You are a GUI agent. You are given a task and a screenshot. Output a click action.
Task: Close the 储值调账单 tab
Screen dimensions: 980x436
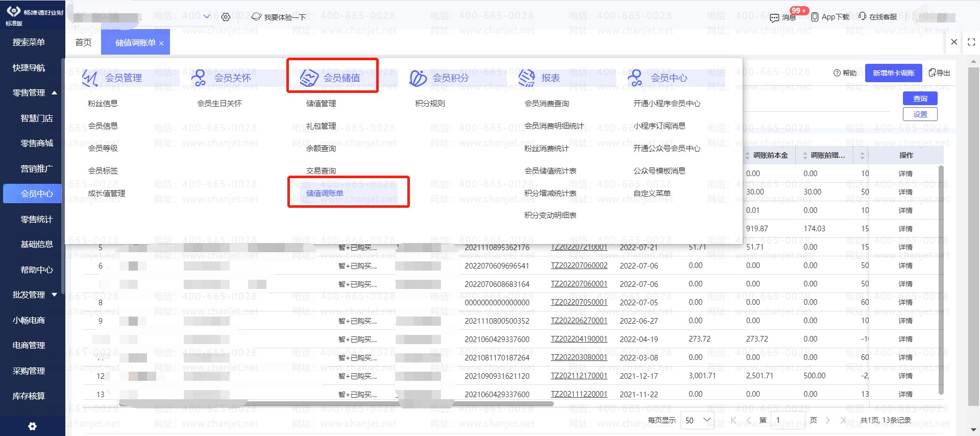click(x=161, y=43)
